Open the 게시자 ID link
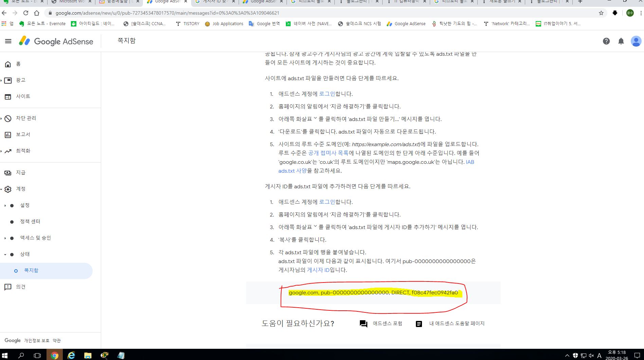644x360 pixels. click(x=318, y=270)
